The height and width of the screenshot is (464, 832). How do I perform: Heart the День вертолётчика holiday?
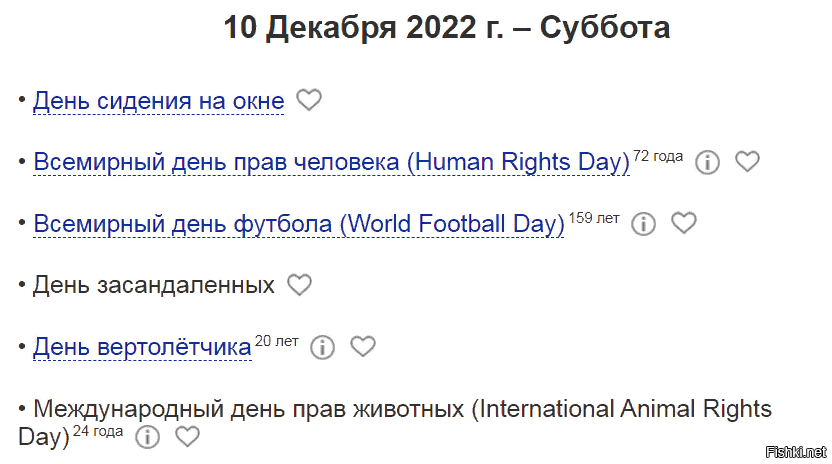[362, 347]
